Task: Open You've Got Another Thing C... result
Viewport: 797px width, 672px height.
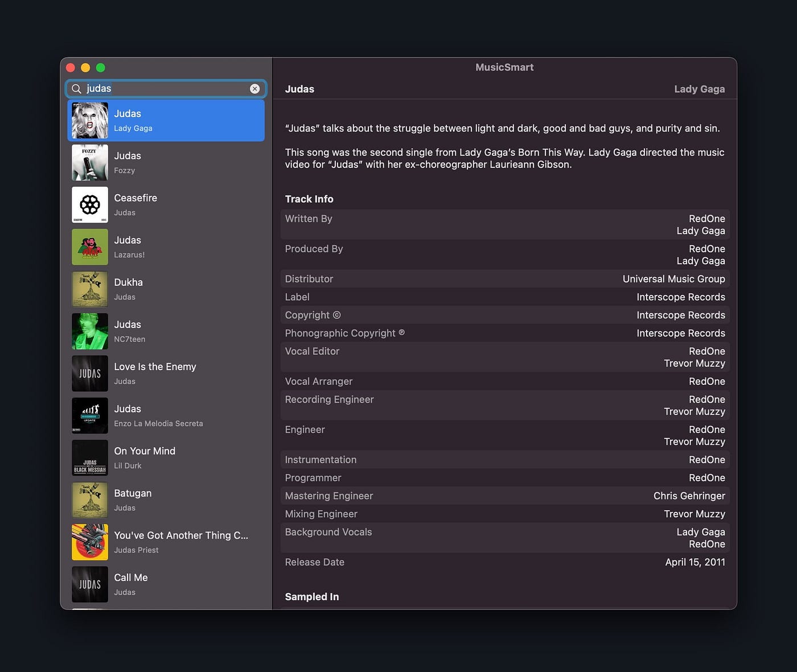Action: click(166, 542)
